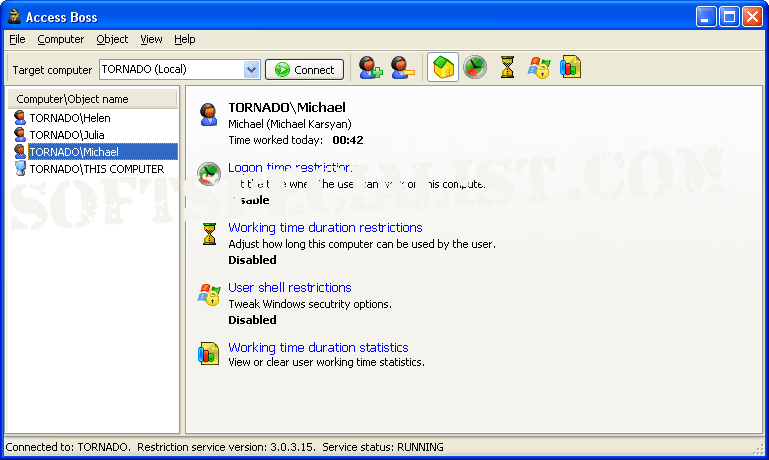Click 'View or clear user working time statistics.' text
Image resolution: width=769 pixels, height=460 pixels.
pyautogui.click(x=326, y=362)
